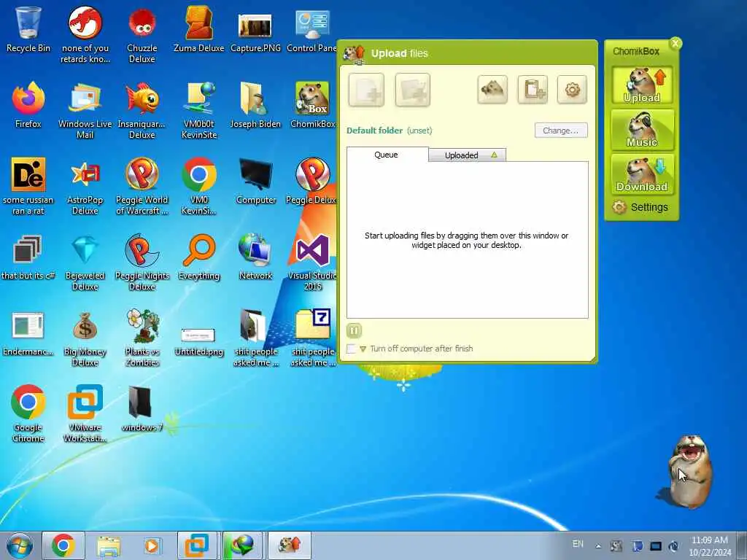Select the Plants vs Zombies desktop icon
This screenshot has height=560, width=747.
(x=142, y=338)
